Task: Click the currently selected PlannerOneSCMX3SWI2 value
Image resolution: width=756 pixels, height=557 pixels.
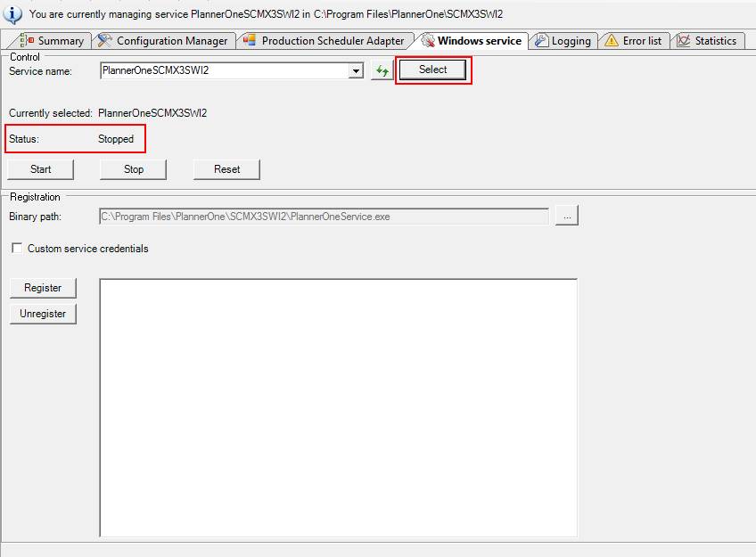Action: click(152, 113)
